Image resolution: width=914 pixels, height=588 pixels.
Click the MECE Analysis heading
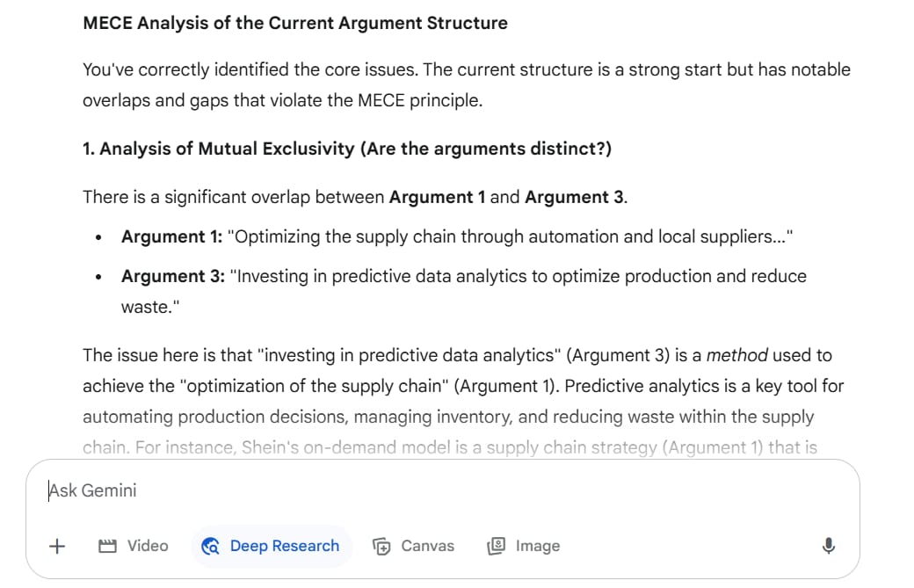295,24
